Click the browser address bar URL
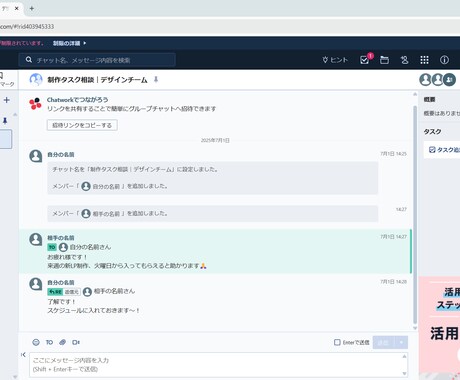The image size is (460, 380). pos(27,26)
